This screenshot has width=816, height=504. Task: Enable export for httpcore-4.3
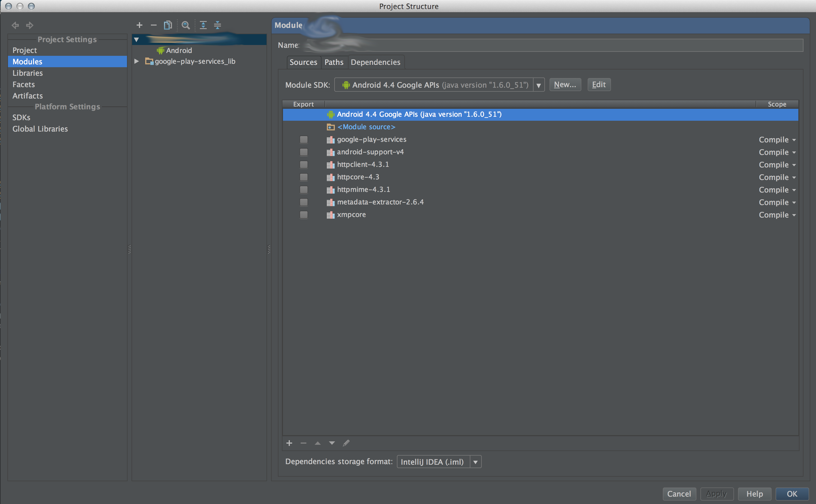(304, 177)
